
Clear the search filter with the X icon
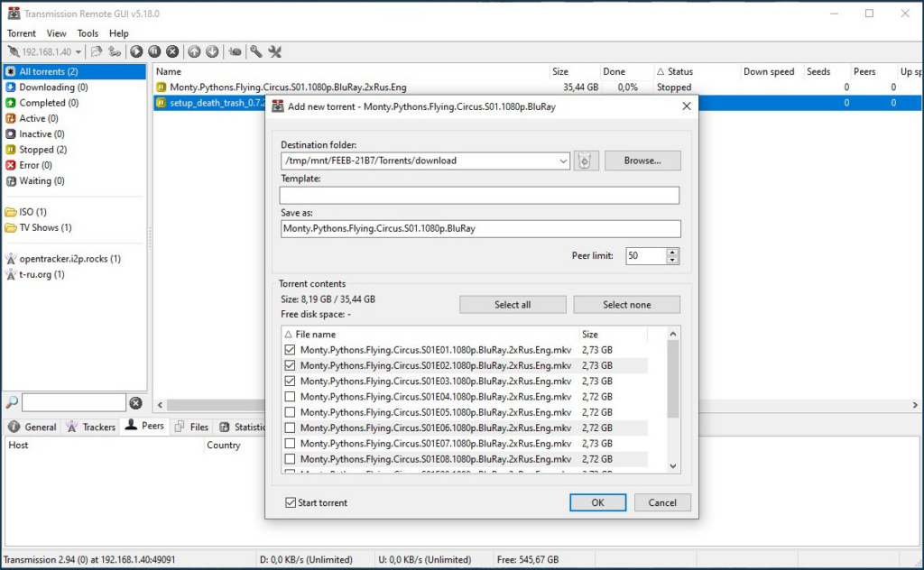[x=135, y=403]
